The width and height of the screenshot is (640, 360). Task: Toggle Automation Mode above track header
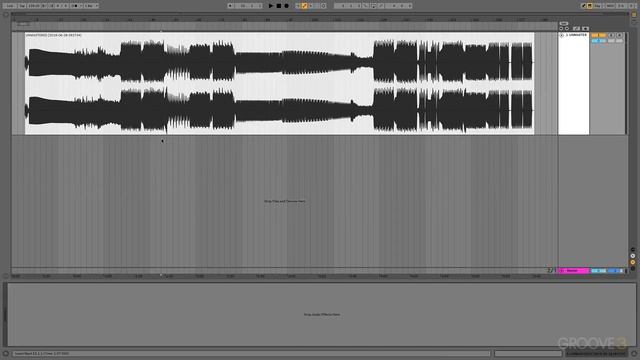576,29
